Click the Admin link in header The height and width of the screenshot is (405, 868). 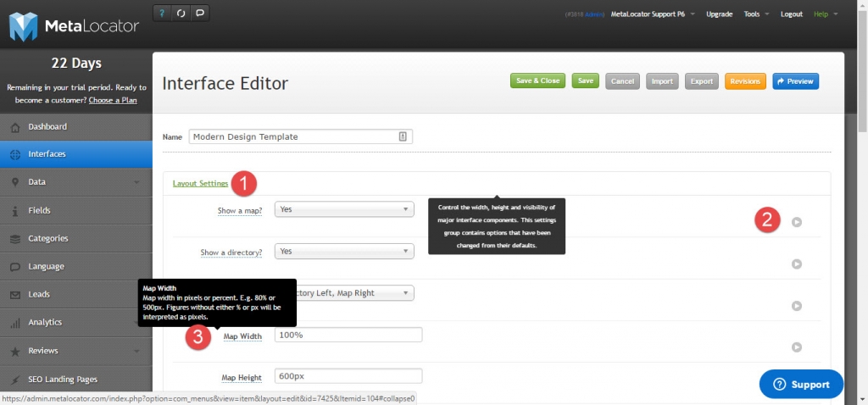click(x=593, y=14)
